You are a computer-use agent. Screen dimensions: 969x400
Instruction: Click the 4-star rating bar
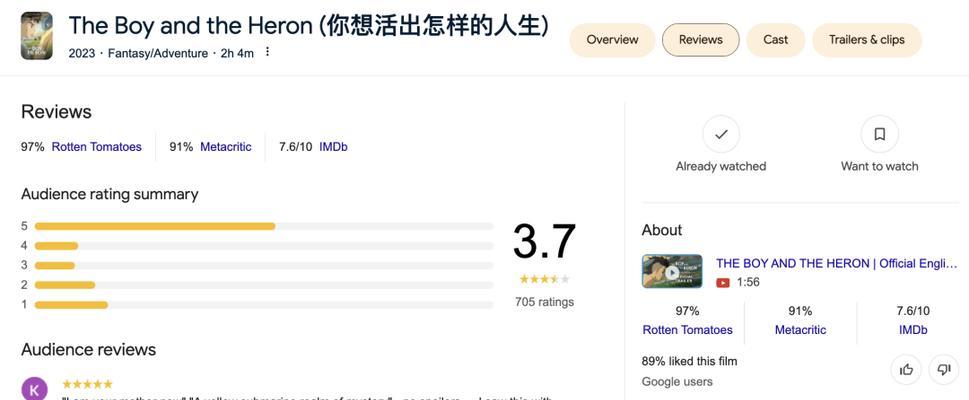264,246
